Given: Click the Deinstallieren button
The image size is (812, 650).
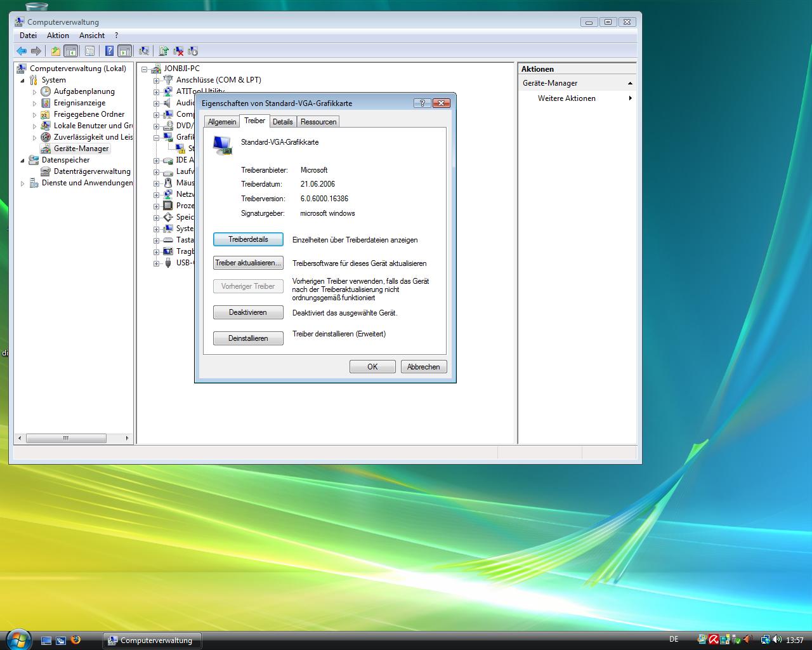Looking at the screenshot, I should pos(248,338).
